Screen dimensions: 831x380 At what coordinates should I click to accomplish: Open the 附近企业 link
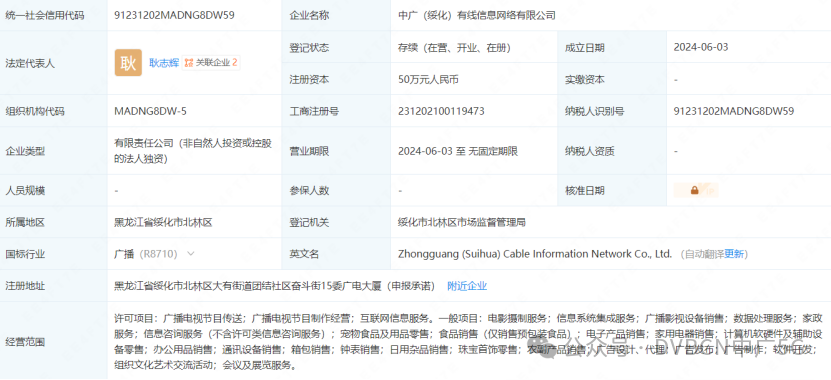tap(467, 286)
